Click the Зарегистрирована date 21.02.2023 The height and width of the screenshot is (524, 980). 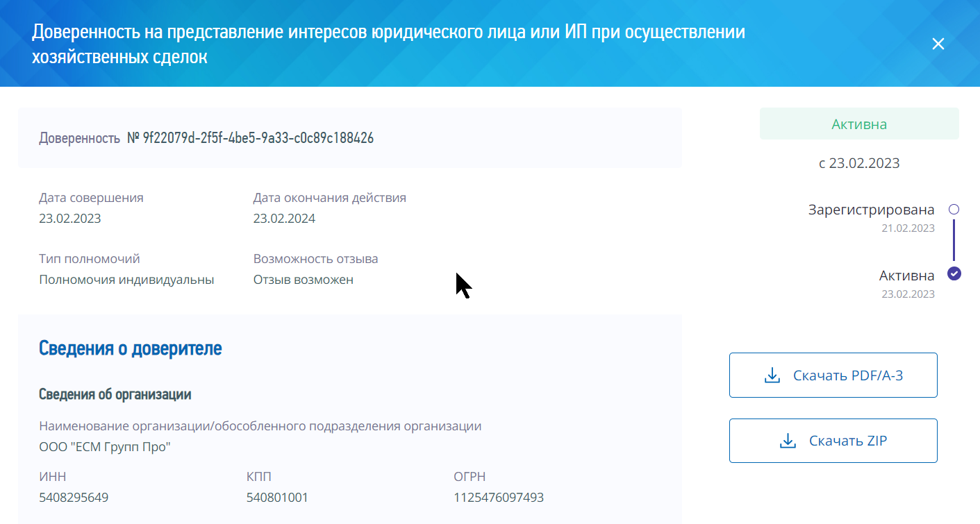(x=908, y=228)
